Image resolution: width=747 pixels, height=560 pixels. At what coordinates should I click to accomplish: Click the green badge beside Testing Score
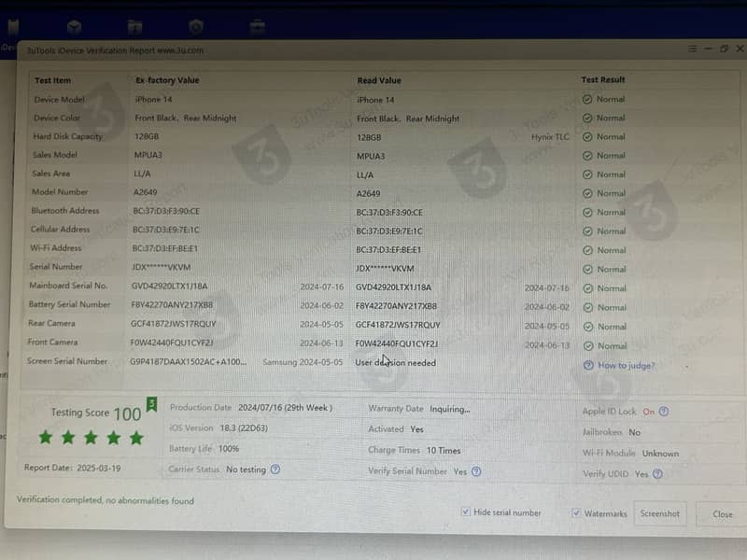pos(151,405)
